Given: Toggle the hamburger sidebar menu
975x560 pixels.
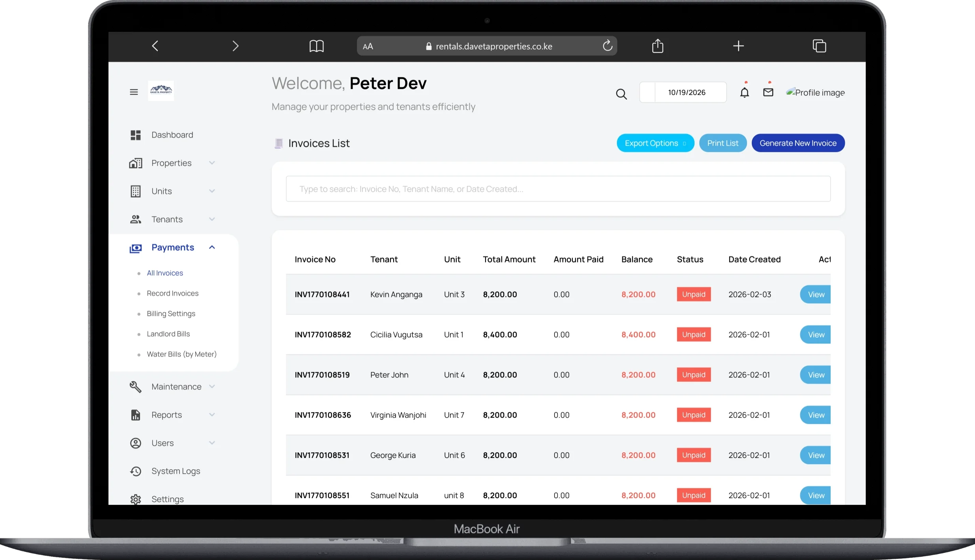Looking at the screenshot, I should click(134, 92).
